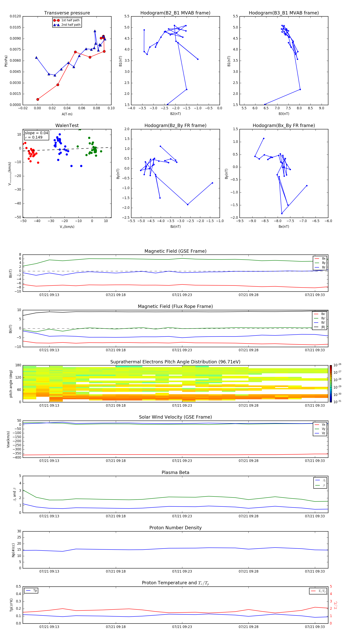Click the "slope = 0.04" annotation

(x=36, y=133)
